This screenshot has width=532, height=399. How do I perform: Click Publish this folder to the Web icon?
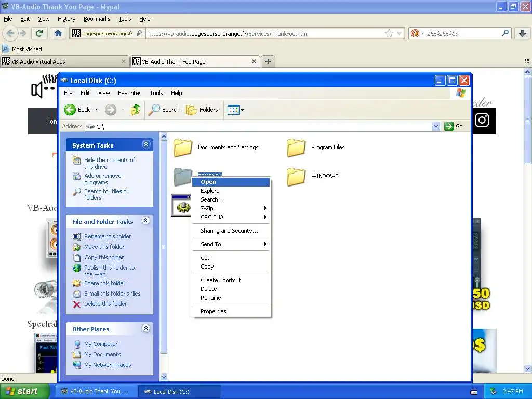(77, 268)
